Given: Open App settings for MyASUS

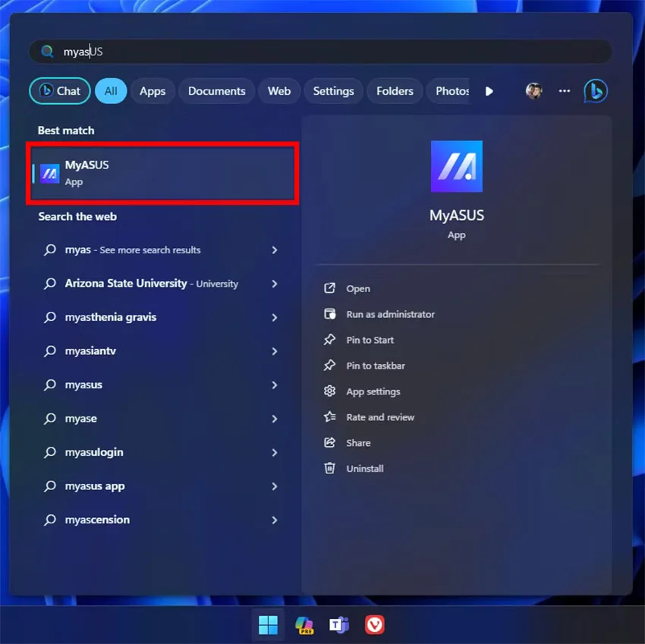Looking at the screenshot, I should (x=373, y=391).
